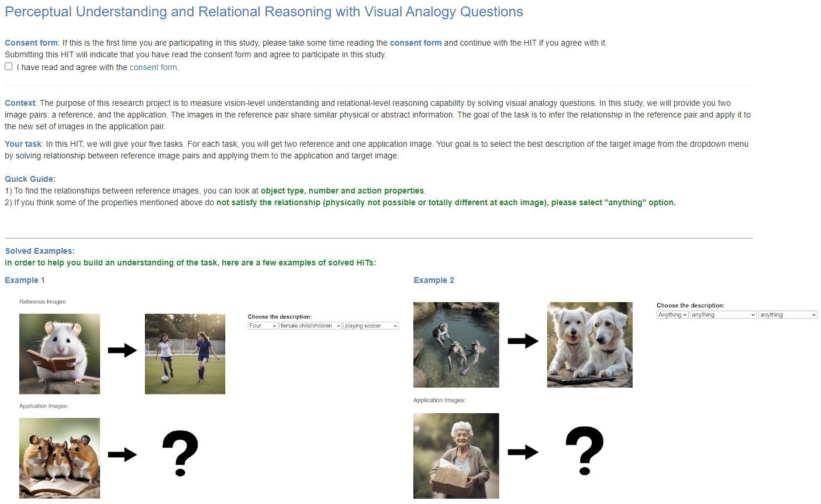821x504 pixels.
Task: Click arrow between mouse and soccer images
Action: pyautogui.click(x=122, y=350)
